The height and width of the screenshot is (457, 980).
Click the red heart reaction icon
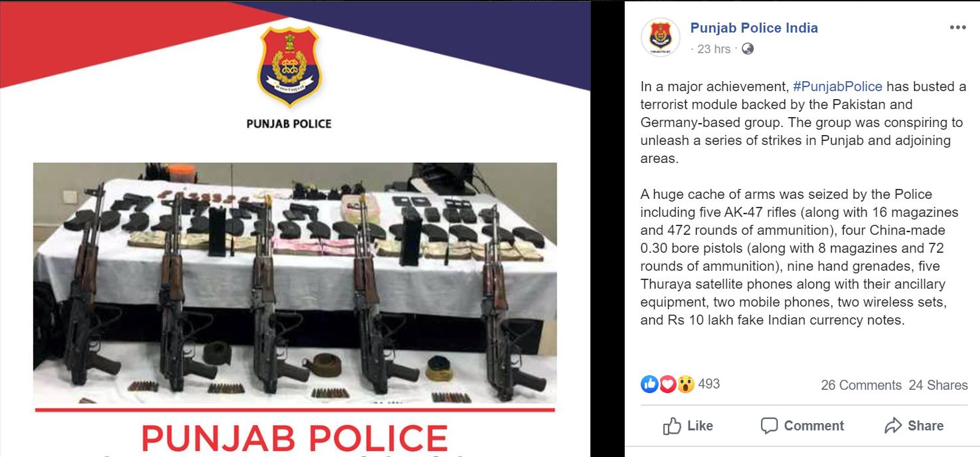667,384
